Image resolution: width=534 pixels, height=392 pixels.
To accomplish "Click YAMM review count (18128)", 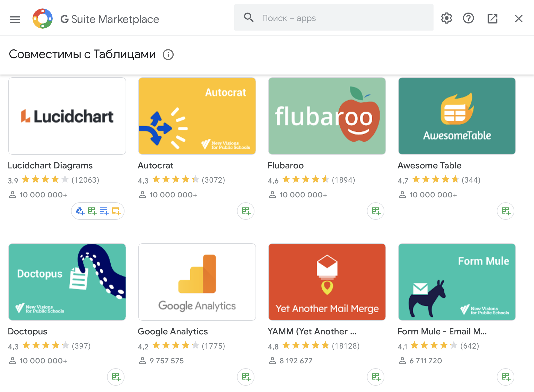I will (346, 346).
